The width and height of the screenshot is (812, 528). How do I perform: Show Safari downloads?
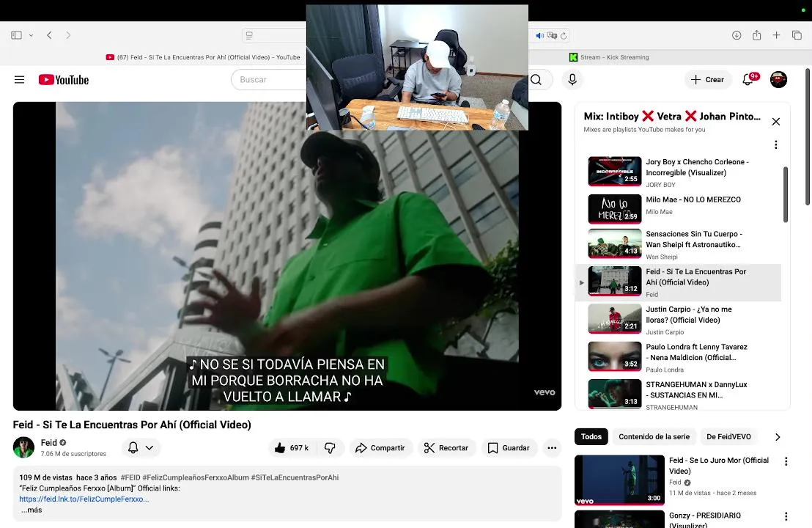pyautogui.click(x=737, y=35)
